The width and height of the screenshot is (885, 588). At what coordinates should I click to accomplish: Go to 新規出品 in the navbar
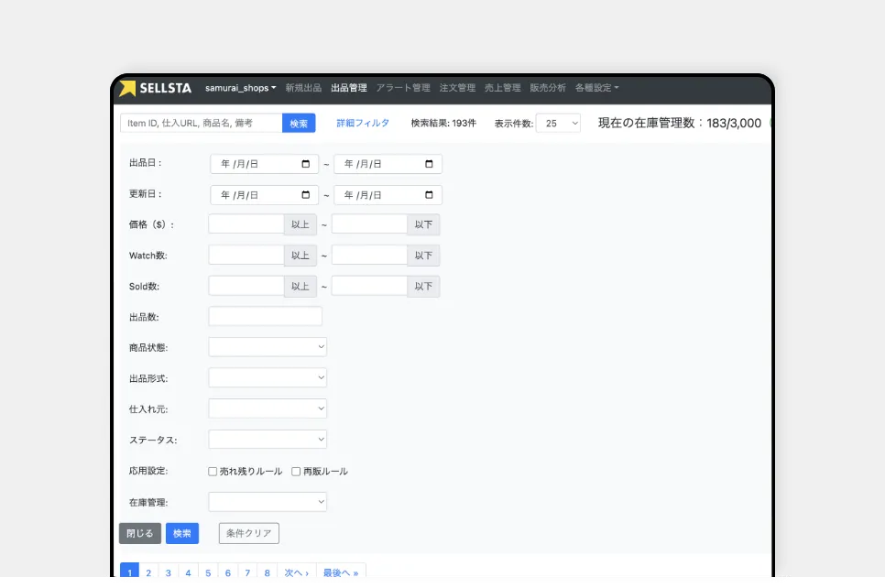click(303, 88)
